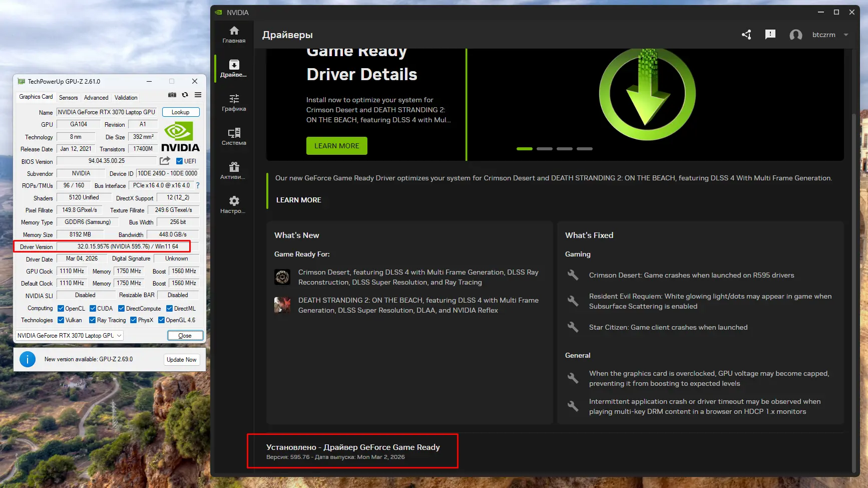Viewport: 868px width, 488px height.
Task: Click the GPU-Z refresh icon
Action: coord(185,95)
